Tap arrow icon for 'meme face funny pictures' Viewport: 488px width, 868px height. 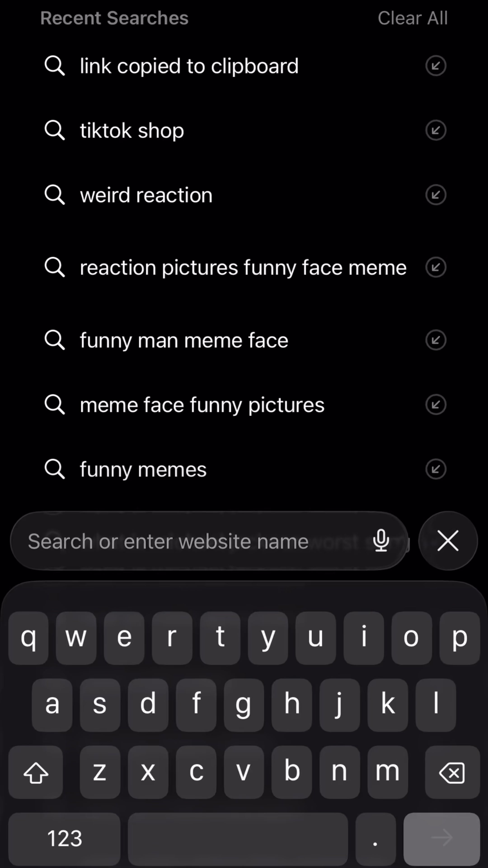[435, 404]
